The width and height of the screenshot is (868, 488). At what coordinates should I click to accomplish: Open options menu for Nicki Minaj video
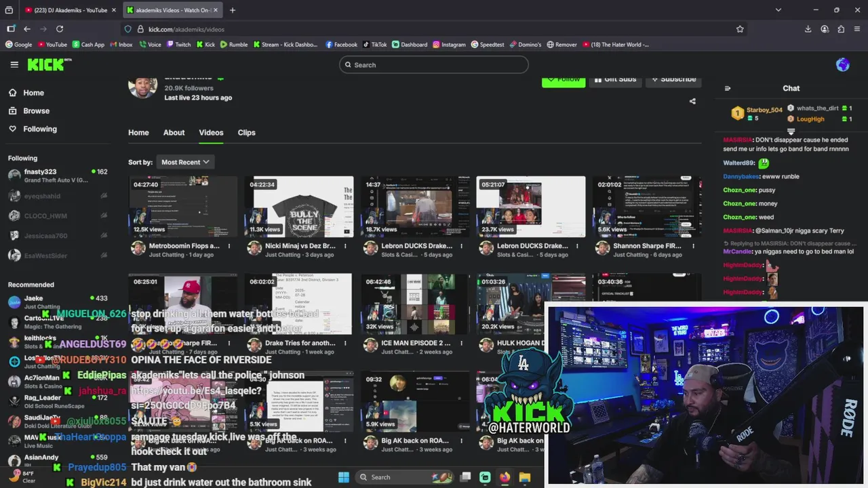345,246
